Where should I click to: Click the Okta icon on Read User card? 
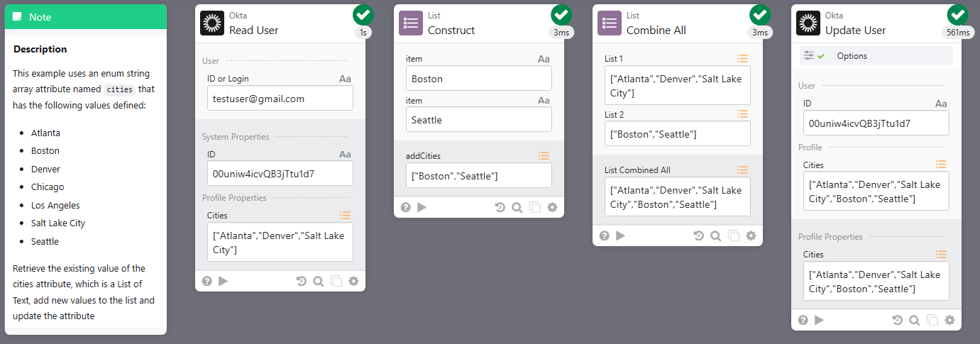tap(212, 23)
